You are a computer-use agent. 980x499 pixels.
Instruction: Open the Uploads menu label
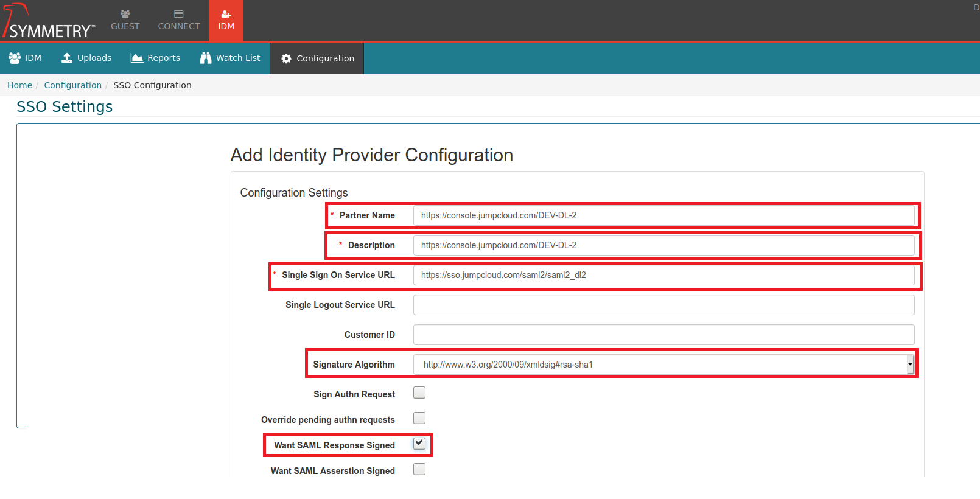point(94,58)
